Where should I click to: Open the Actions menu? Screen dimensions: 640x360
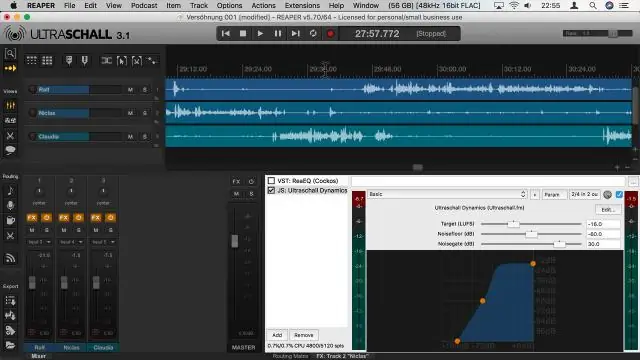click(263, 5)
